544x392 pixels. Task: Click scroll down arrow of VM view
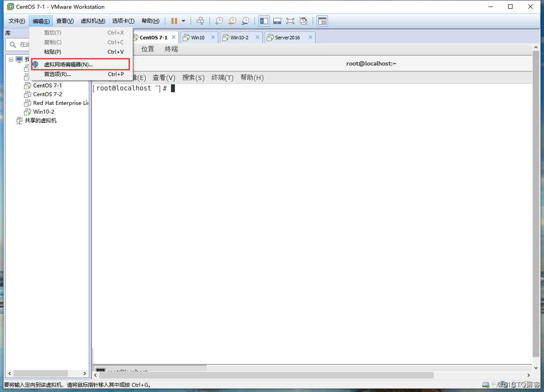click(x=536, y=368)
